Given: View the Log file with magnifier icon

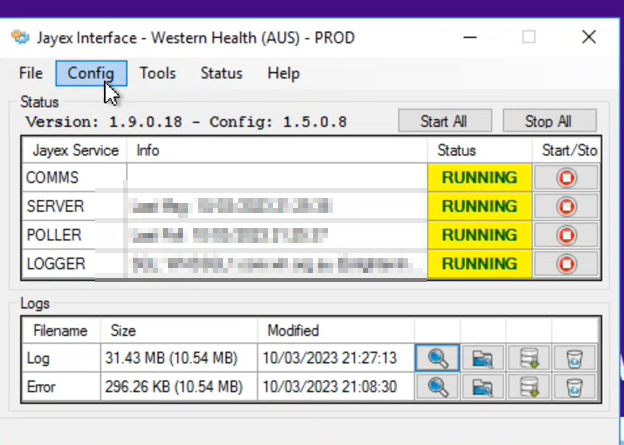Looking at the screenshot, I should (437, 358).
